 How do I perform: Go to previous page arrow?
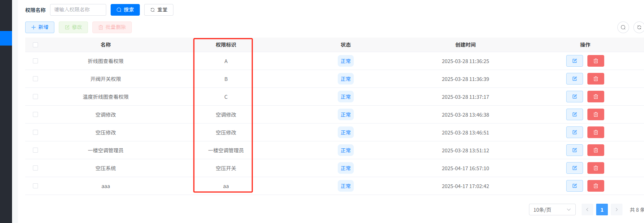(x=587, y=210)
